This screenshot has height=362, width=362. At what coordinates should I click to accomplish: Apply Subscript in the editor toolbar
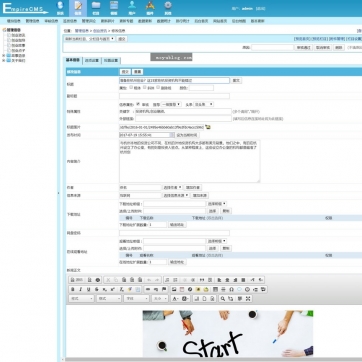click(105, 289)
